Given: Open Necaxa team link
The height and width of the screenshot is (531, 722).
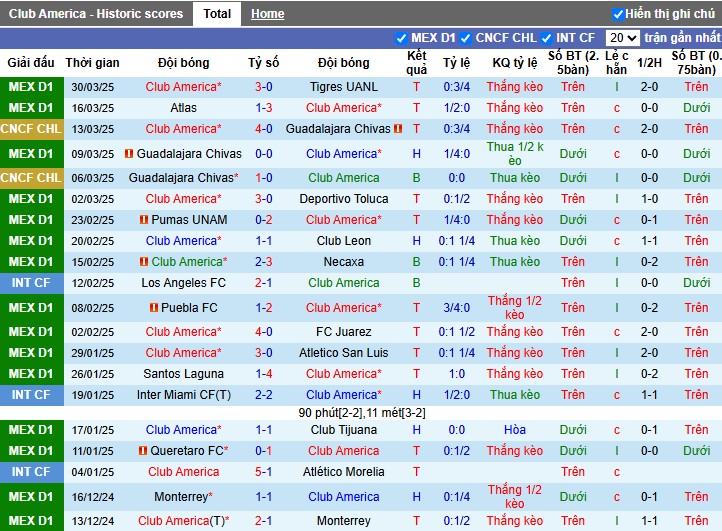Looking at the screenshot, I should click(344, 262).
